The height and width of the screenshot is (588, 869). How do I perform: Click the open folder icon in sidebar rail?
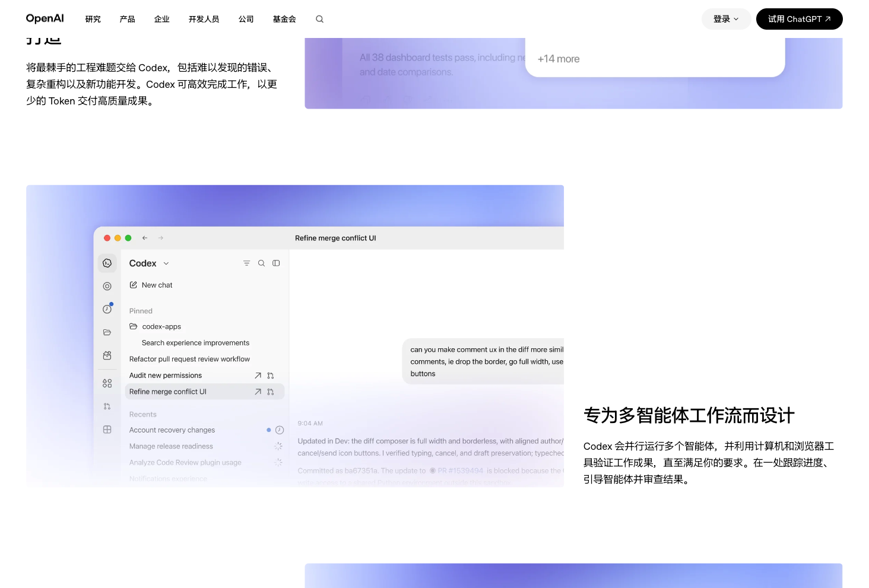pyautogui.click(x=107, y=332)
